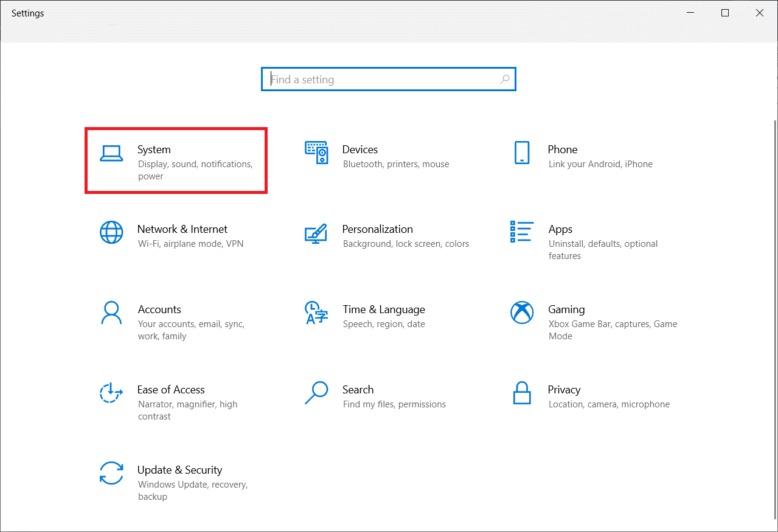Click the Personalization paintbrush icon
Image resolution: width=778 pixels, height=532 pixels.
click(x=316, y=233)
